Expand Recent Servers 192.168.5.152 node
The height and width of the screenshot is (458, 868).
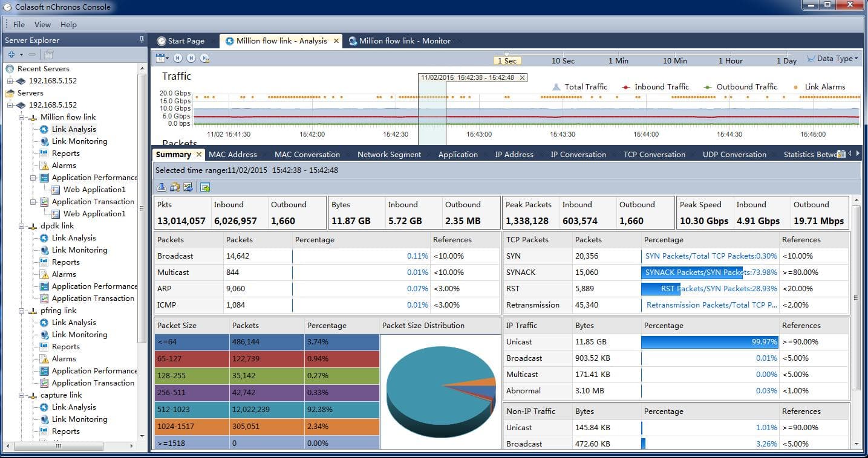10,81
